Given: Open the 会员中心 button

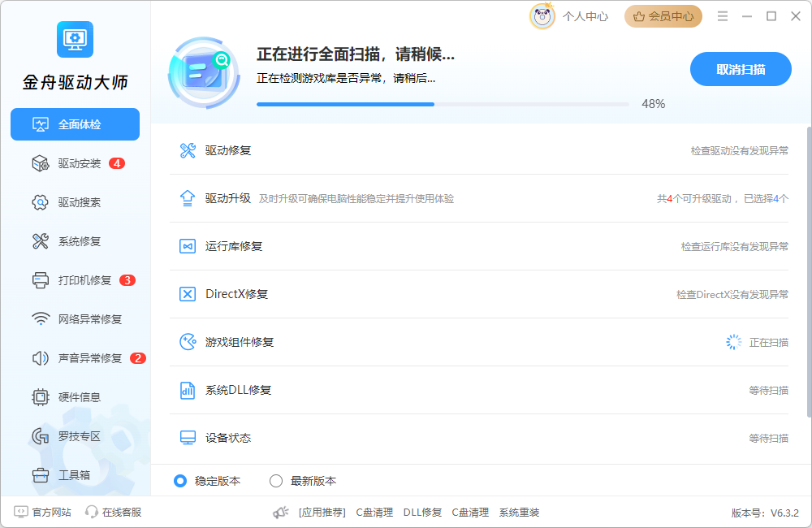Looking at the screenshot, I should tap(663, 16).
